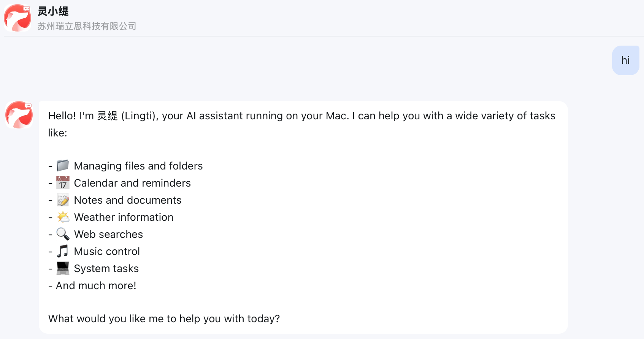
Task: Click the 'Calendar and reminders' line
Action: click(x=132, y=183)
